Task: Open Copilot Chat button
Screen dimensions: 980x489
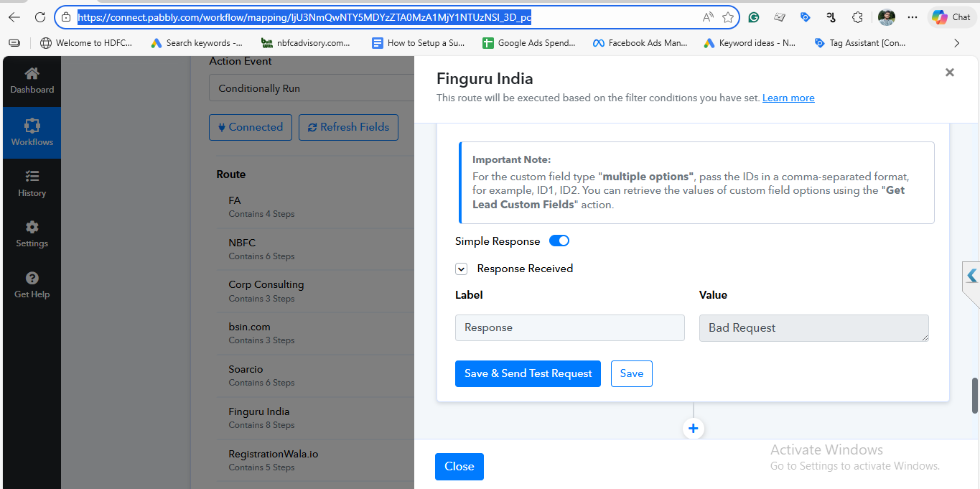Action: (951, 17)
